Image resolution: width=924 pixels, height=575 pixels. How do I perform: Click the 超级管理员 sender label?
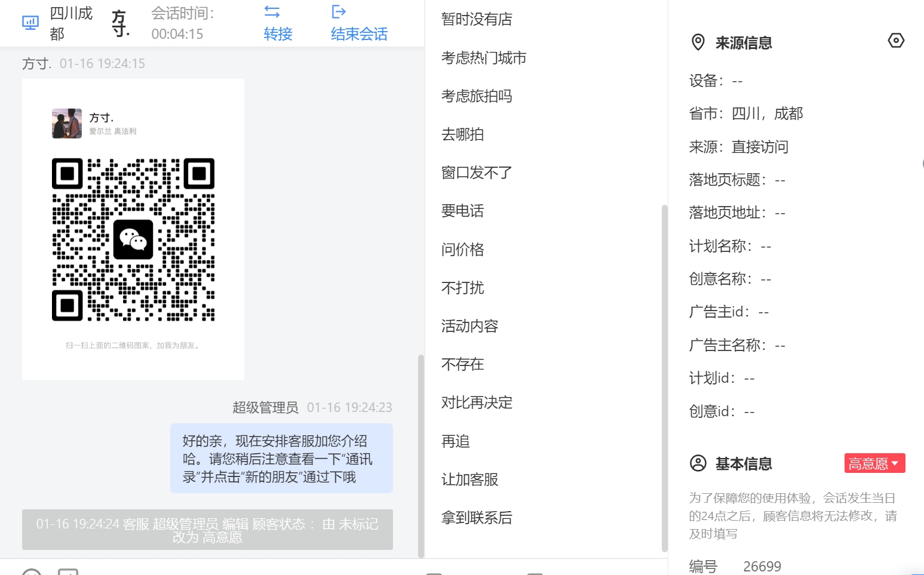(265, 407)
